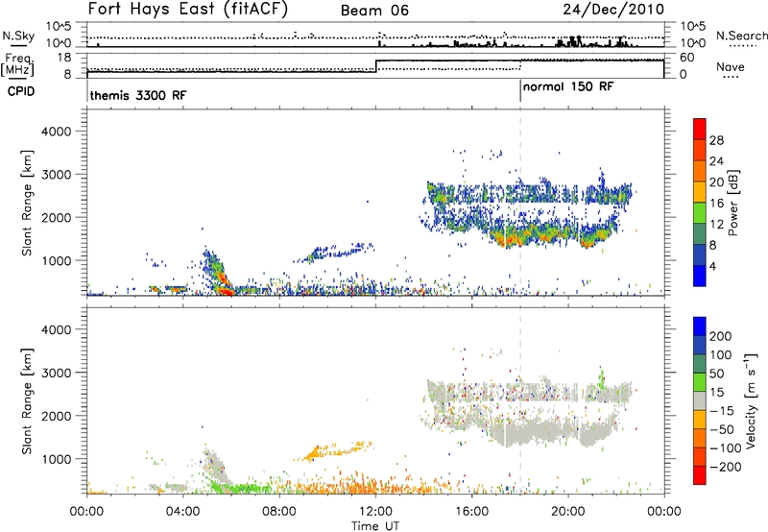The width and height of the screenshot is (768, 532).
Task: Click the 'Beam 06' label
Action: click(x=374, y=11)
